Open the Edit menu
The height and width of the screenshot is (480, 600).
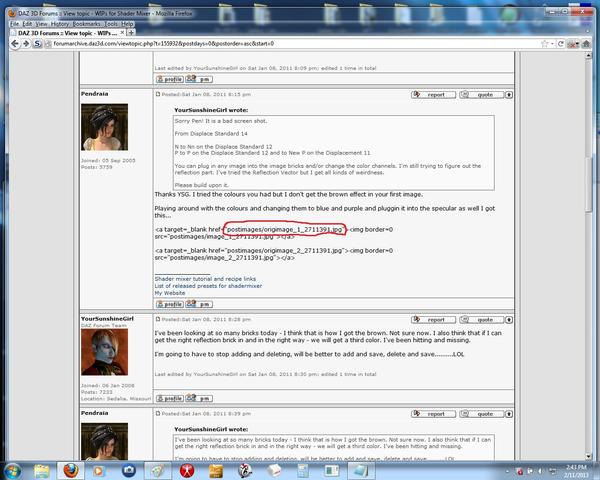(x=27, y=24)
